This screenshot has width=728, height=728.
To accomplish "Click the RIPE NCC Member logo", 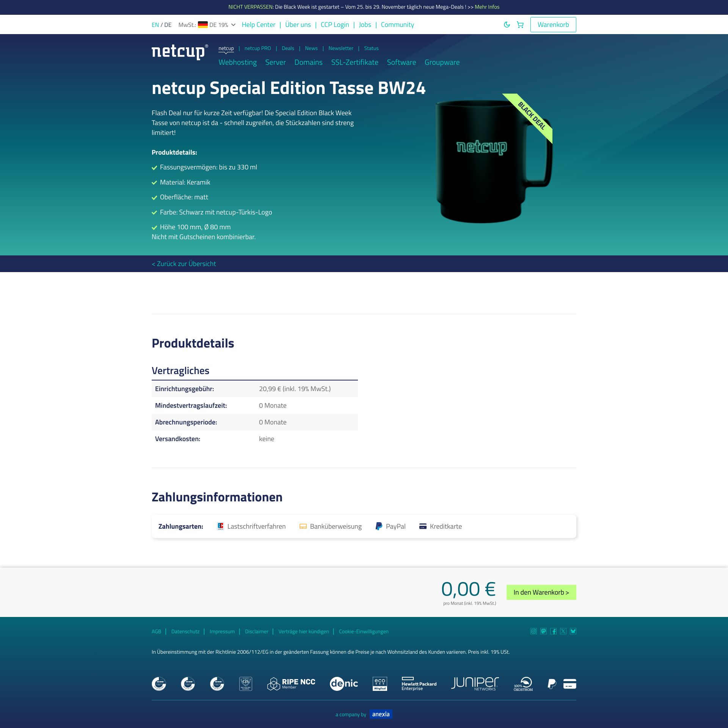I will point(291,684).
